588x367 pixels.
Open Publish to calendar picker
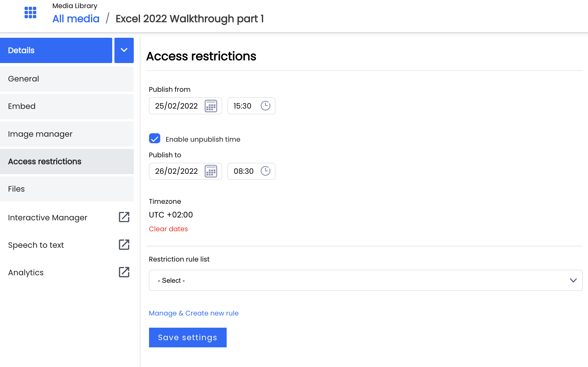pos(211,171)
